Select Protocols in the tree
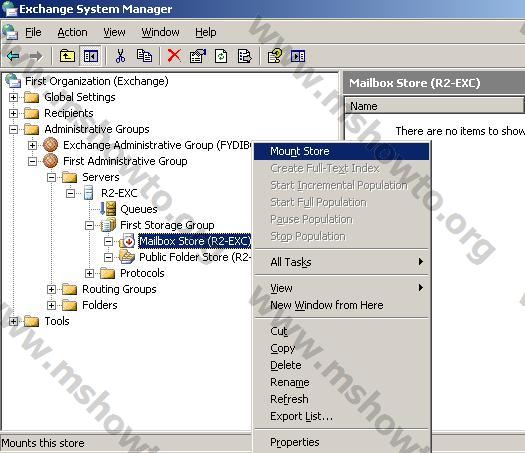The height and width of the screenshot is (453, 525). (x=142, y=273)
